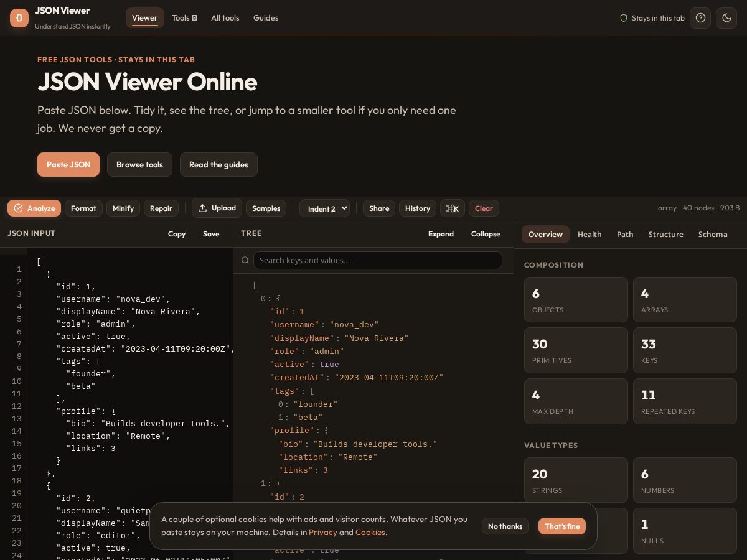Click the JSON Viewer braces logo icon
Screen dimensions: 747x560
pos(19,18)
